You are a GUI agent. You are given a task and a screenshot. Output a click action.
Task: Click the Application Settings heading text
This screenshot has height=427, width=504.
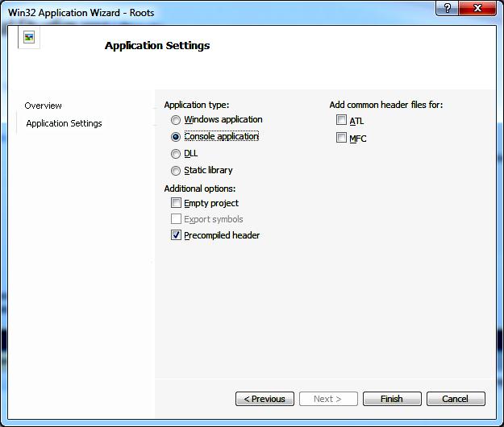pos(157,46)
